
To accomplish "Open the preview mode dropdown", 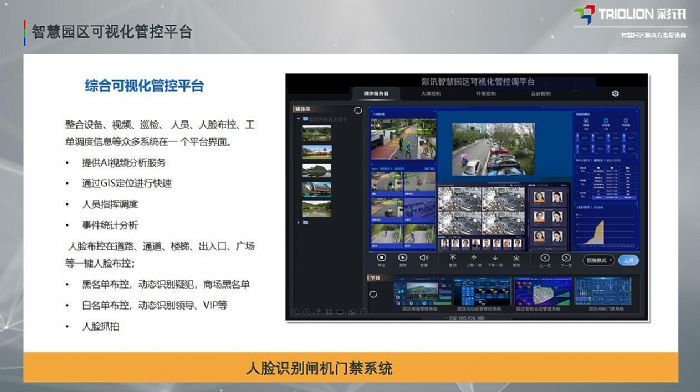I will click(x=599, y=260).
